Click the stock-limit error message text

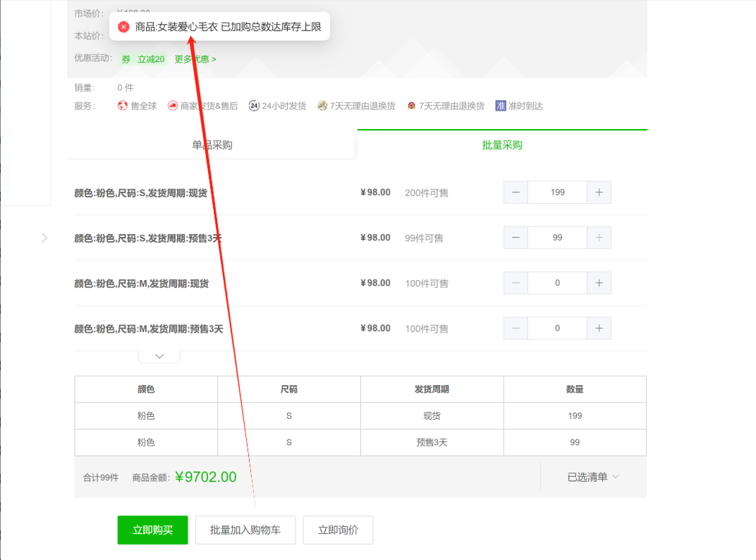pyautogui.click(x=228, y=27)
